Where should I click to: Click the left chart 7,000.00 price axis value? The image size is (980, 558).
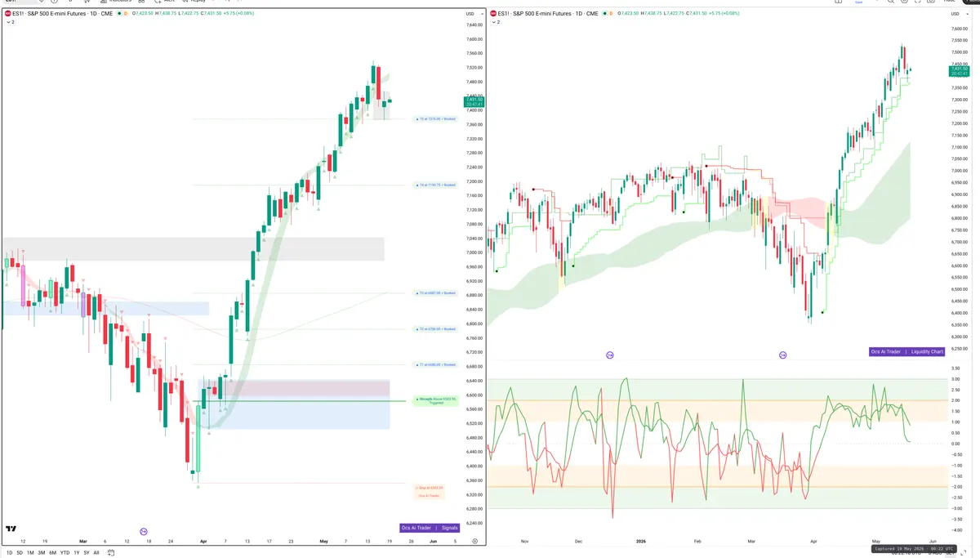[x=474, y=252]
